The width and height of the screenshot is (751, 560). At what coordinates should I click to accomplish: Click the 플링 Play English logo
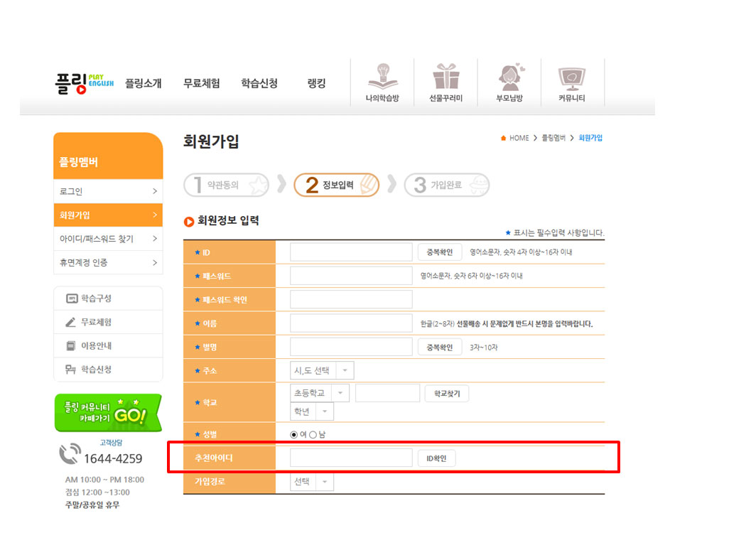83,83
